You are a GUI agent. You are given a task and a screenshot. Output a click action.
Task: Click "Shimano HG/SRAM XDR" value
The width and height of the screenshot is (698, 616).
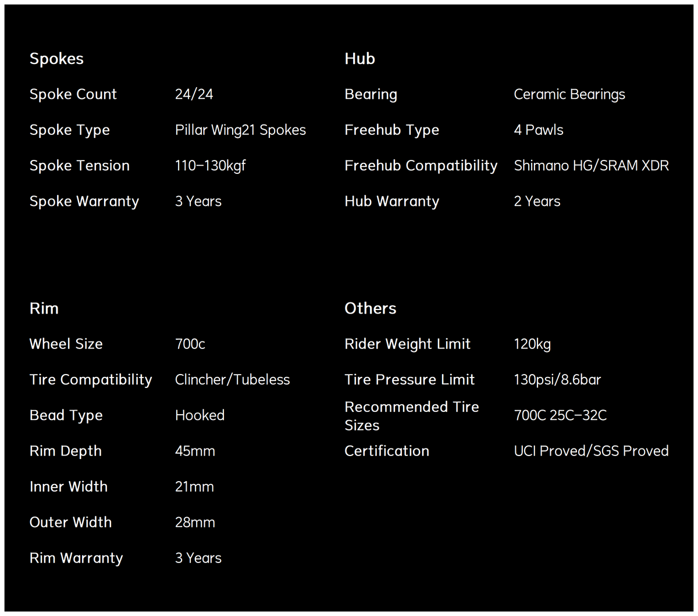(592, 166)
